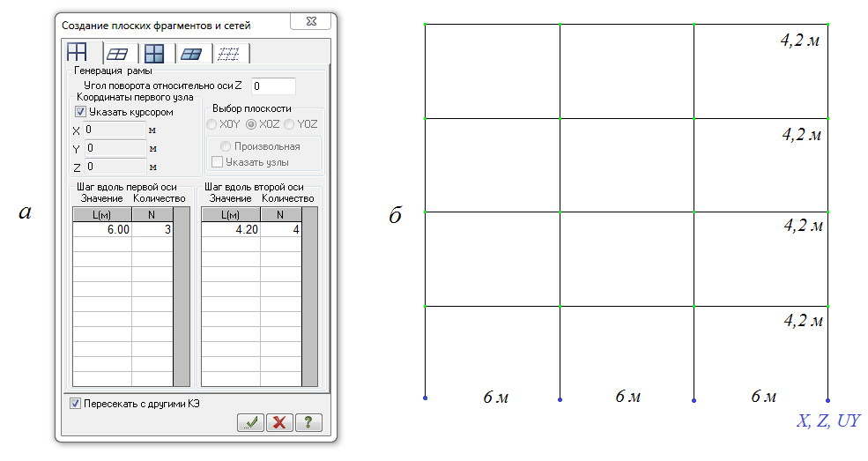
Task: Click first-axis N column header
Action: (x=152, y=215)
